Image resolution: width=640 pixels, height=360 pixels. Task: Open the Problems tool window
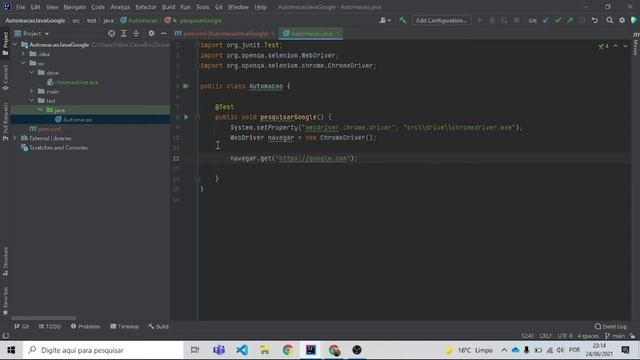85,327
